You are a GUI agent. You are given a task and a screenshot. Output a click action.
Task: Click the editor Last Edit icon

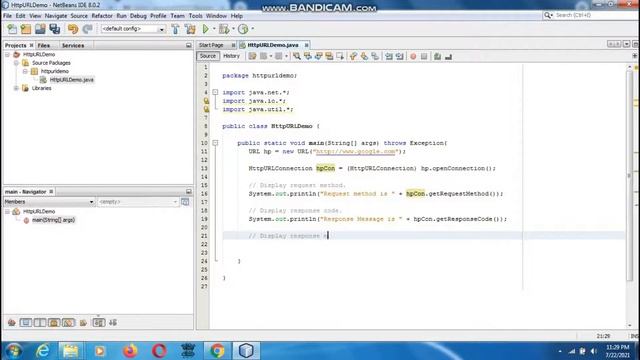pos(252,56)
